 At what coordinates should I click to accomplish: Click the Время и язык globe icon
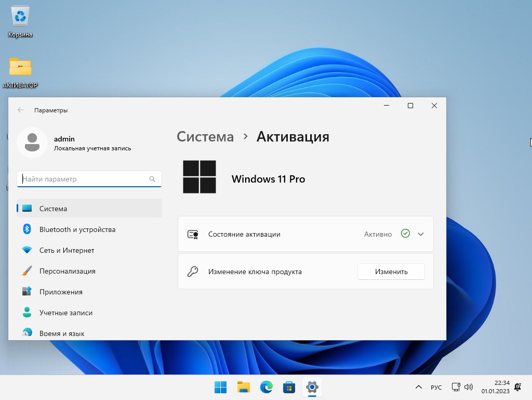[x=27, y=332]
